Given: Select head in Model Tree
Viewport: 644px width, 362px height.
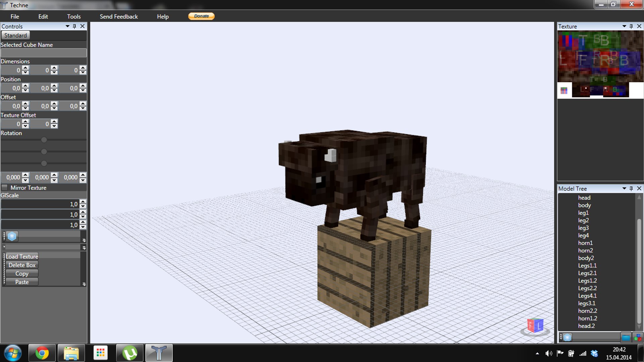Looking at the screenshot, I should click(x=584, y=198).
